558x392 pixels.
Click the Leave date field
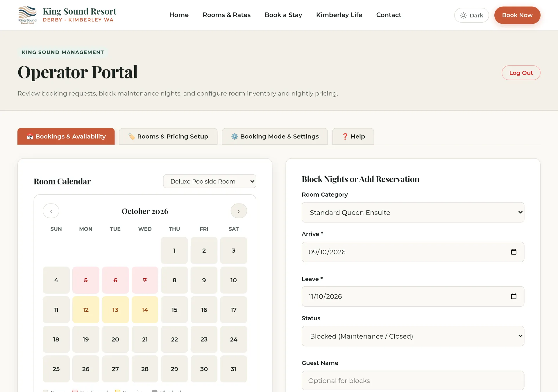point(413,296)
